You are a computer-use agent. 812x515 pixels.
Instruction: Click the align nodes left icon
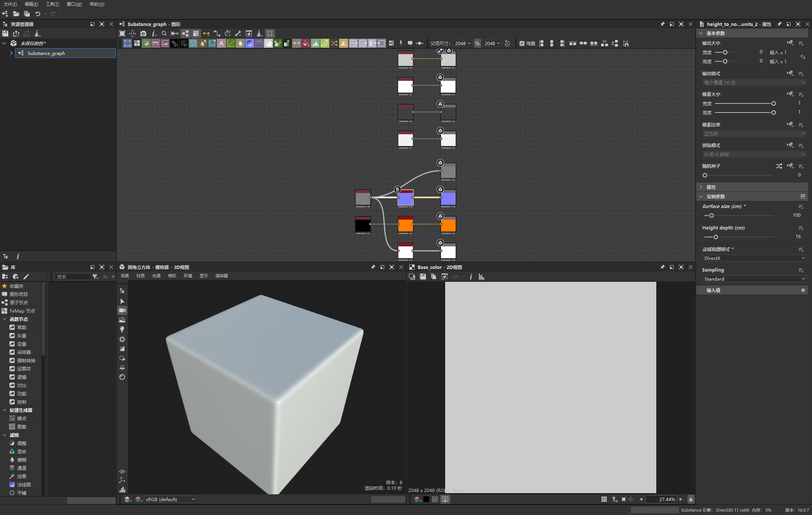tap(542, 43)
